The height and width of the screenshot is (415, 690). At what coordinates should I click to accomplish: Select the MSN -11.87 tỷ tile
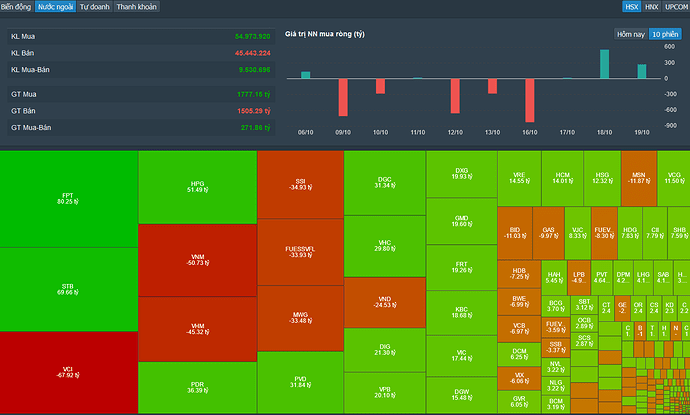pyautogui.click(x=639, y=178)
